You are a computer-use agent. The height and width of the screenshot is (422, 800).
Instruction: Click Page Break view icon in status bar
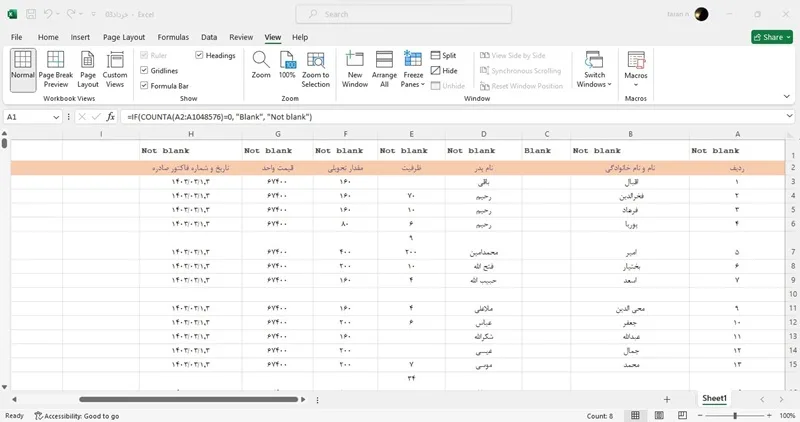(682, 415)
